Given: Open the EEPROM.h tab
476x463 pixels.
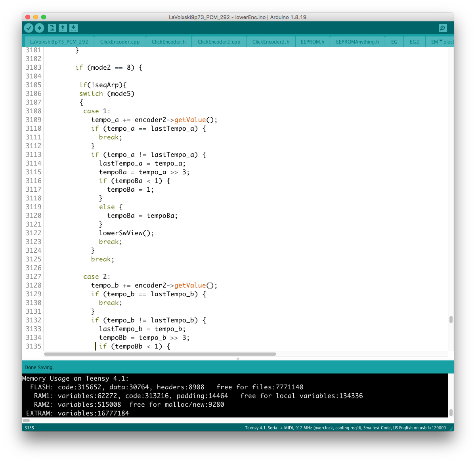Looking at the screenshot, I should click(312, 42).
